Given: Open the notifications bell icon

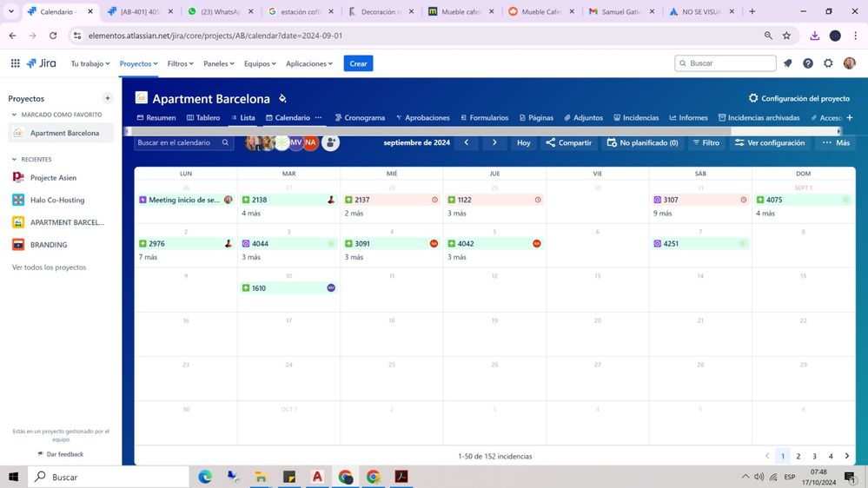Looking at the screenshot, I should pos(788,63).
